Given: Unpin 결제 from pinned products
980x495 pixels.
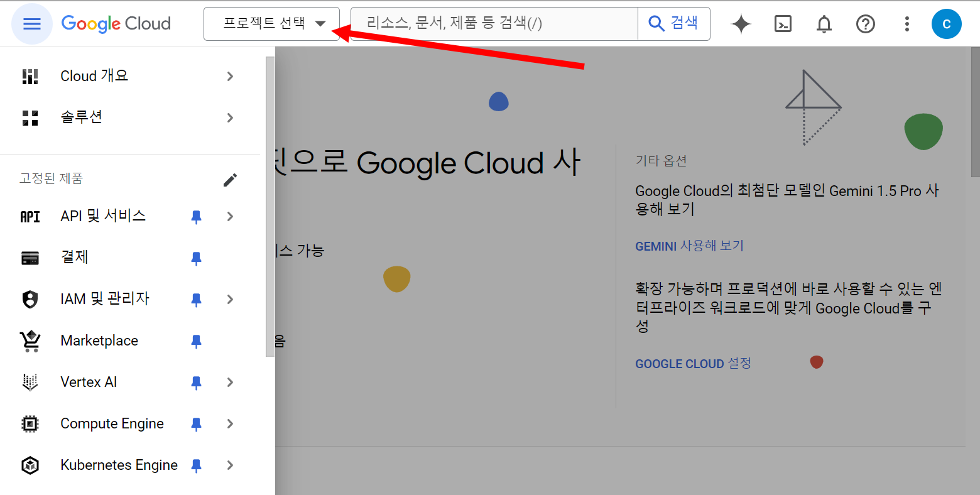Looking at the screenshot, I should click(196, 258).
